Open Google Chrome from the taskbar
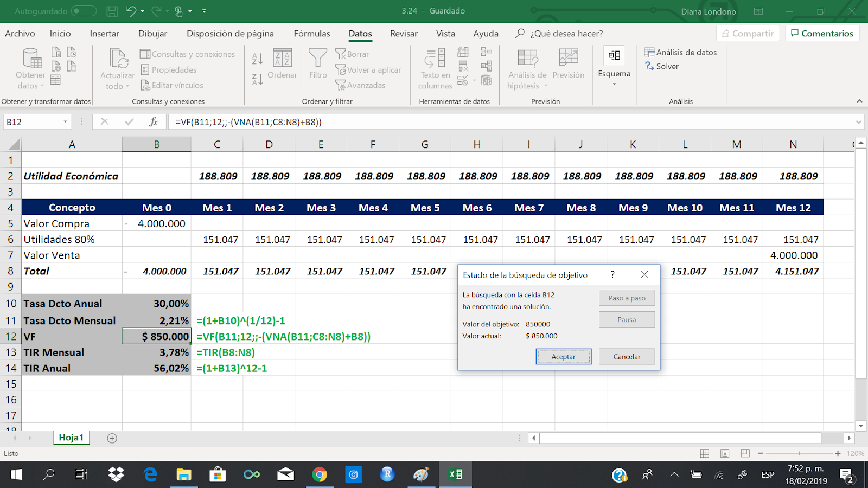This screenshot has width=868, height=488. click(320, 474)
